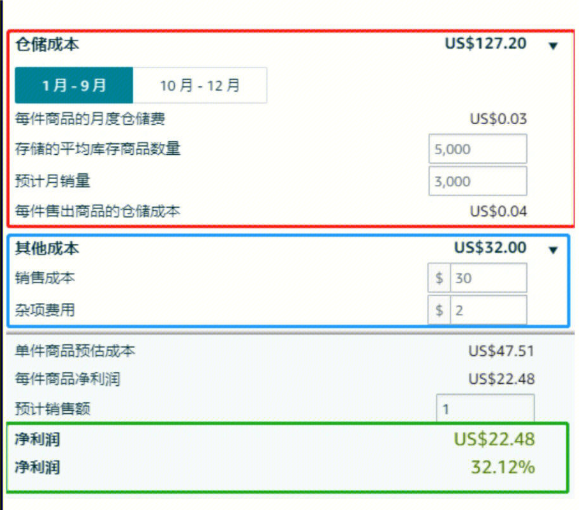This screenshot has width=579, height=510.
Task: Click the 仓储成本 header title
Action: 47,44
